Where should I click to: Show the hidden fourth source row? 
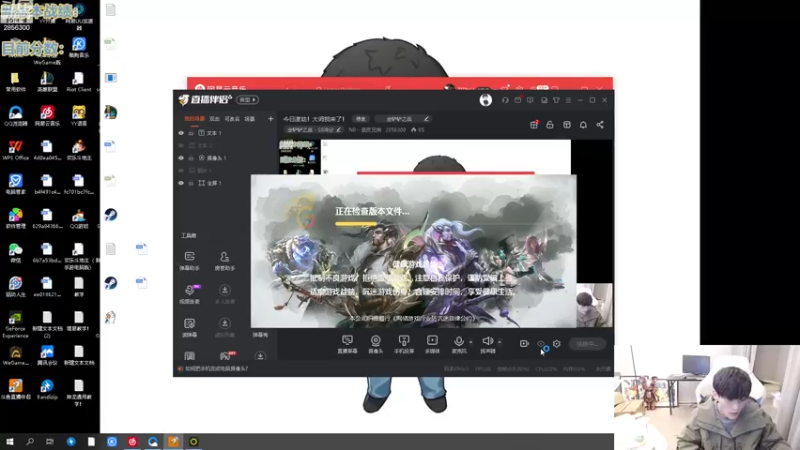point(181,170)
